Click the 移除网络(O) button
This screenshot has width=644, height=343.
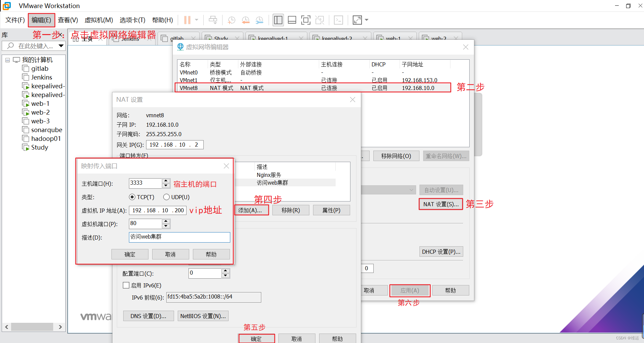click(x=396, y=156)
